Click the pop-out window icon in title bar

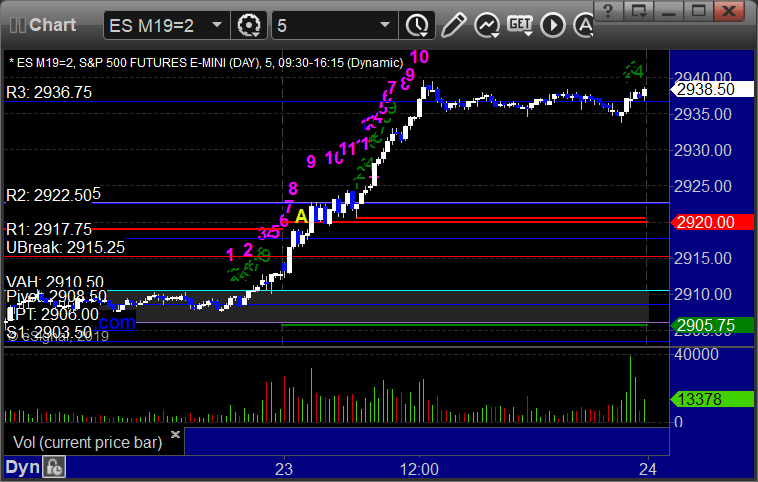pyautogui.click(x=640, y=10)
